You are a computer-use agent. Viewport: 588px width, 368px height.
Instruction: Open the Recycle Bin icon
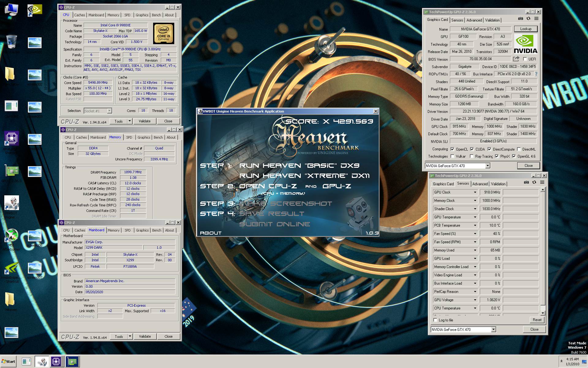(x=12, y=42)
